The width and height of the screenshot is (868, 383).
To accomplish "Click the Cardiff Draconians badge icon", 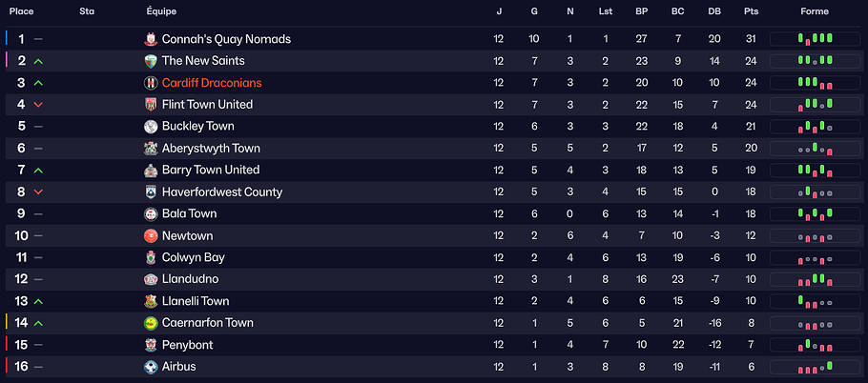I will [151, 83].
